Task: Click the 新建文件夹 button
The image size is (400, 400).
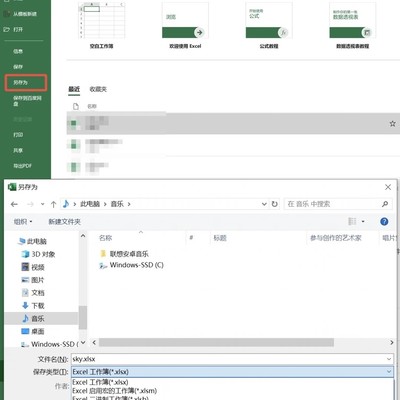Action: tap(64, 222)
